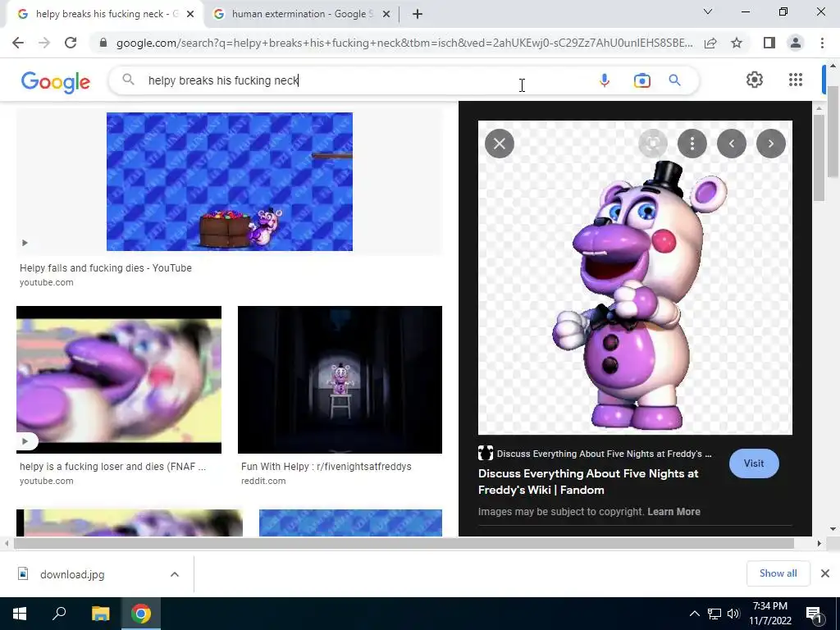This screenshot has width=840, height=630.
Task: Click Chrome icon in taskbar
Action: coord(141,614)
